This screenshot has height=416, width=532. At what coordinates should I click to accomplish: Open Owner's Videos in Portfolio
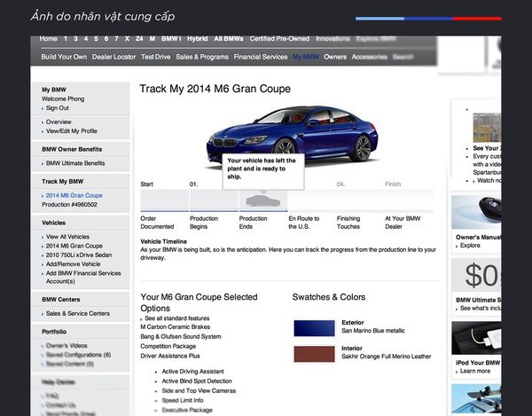click(x=66, y=346)
